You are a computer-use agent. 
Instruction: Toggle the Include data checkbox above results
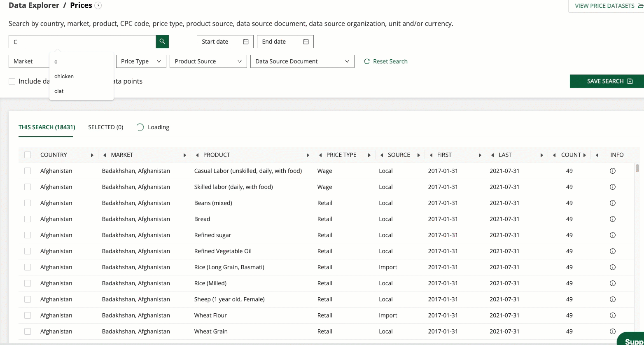(x=12, y=82)
